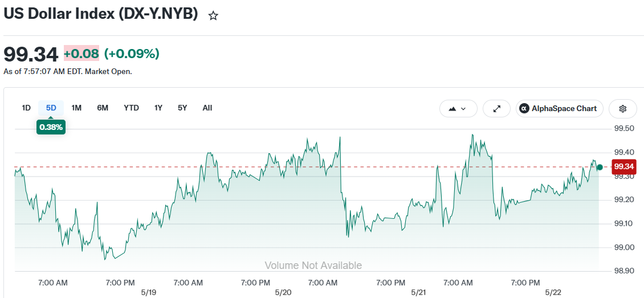644x298 pixels.
Task: Switch to the 6M range
Action: (x=103, y=108)
